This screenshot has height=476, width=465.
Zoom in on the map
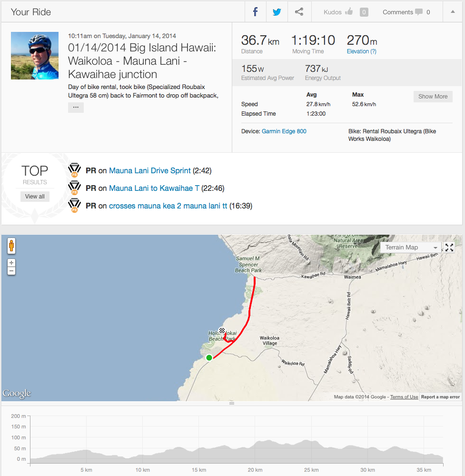(11, 263)
